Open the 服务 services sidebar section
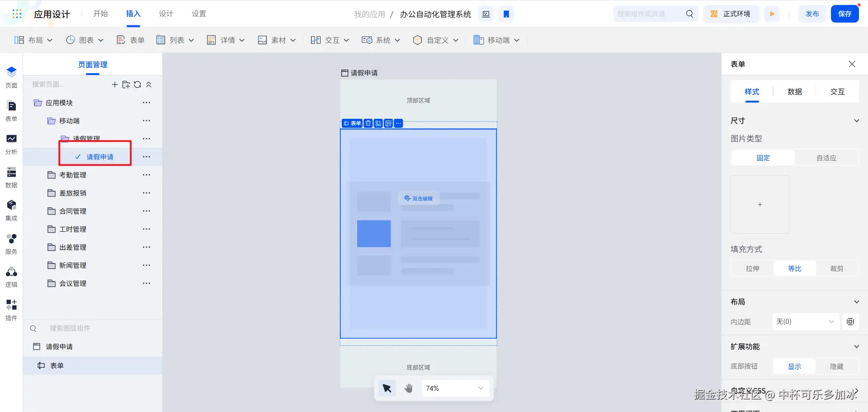The image size is (868, 412). tap(11, 244)
